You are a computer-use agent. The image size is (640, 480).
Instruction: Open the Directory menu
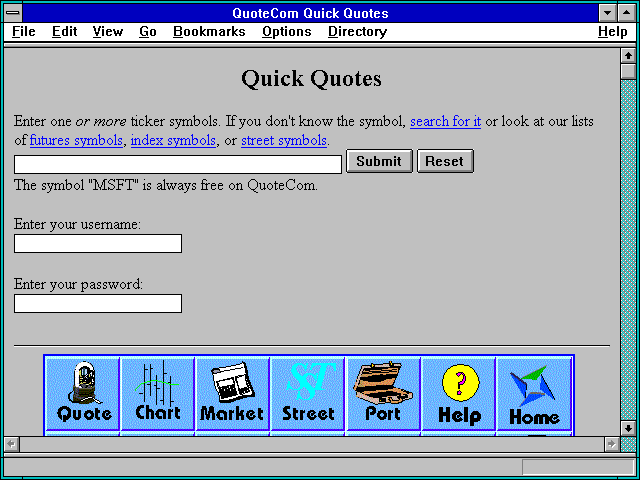(x=357, y=31)
